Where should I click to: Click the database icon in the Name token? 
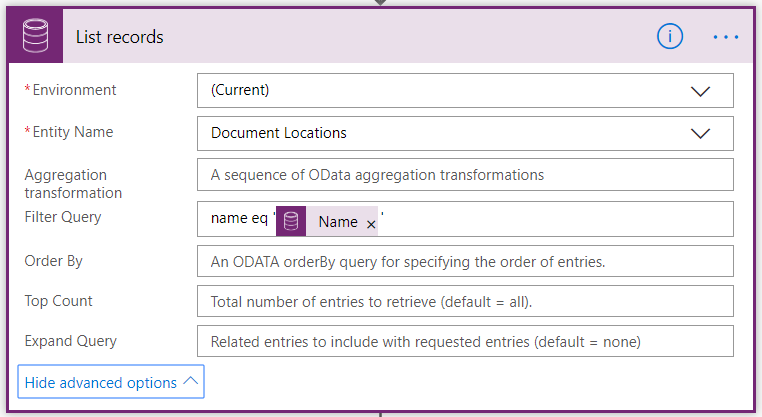pos(291,221)
